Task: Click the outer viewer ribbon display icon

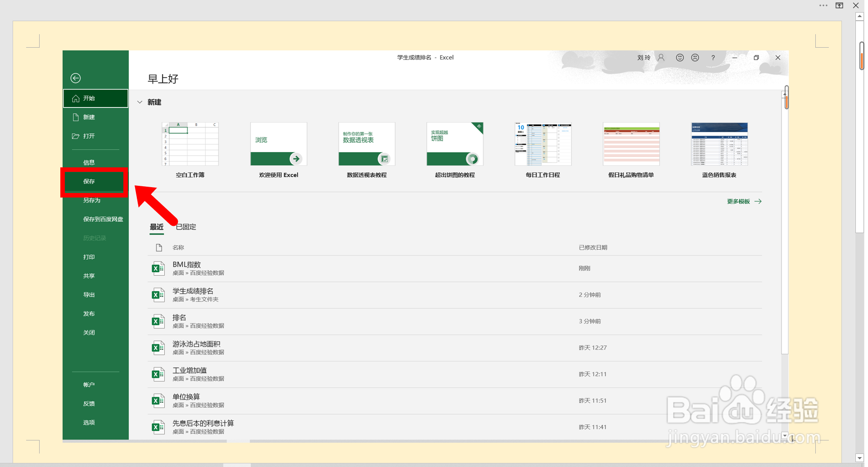Action: (840, 5)
